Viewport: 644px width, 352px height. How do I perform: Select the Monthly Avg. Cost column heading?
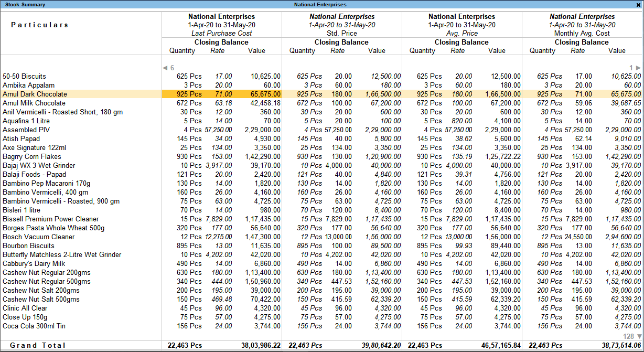coord(582,33)
